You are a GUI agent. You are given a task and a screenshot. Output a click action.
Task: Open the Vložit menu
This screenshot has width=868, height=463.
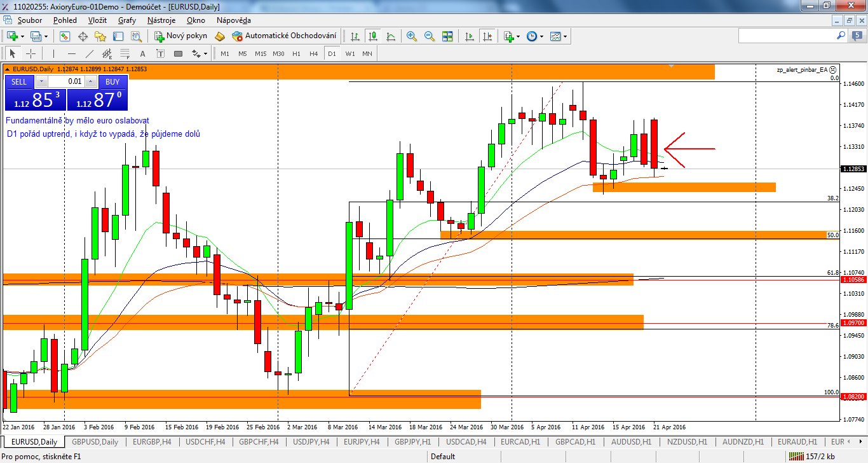[x=97, y=20]
